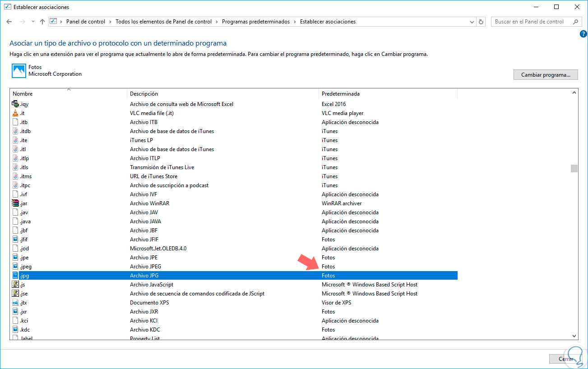This screenshot has height=369, width=588.
Task: Click the 'Archivo JavaScript' description
Action: point(152,284)
